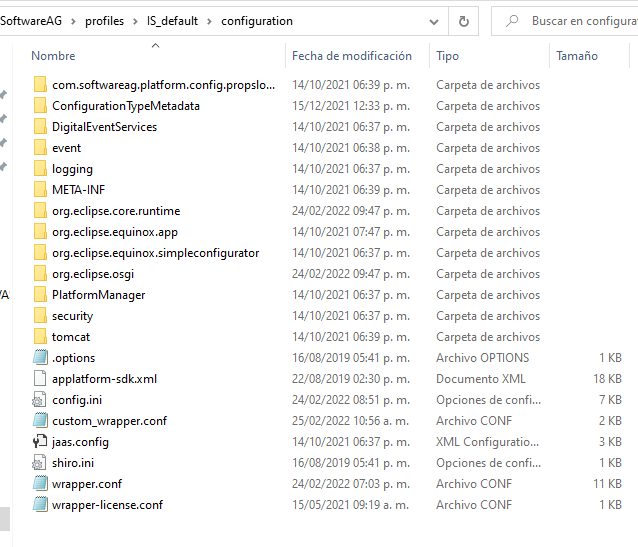Open the address bar history dropdown

point(434,22)
